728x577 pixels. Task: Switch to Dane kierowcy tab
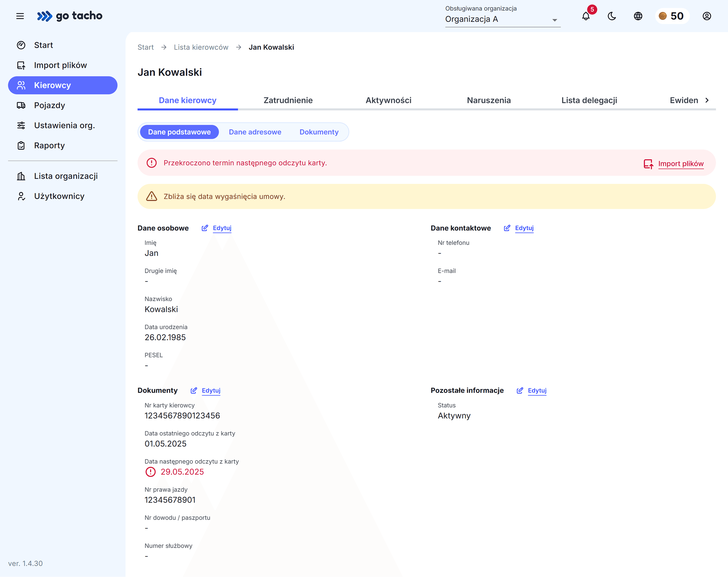tap(187, 100)
